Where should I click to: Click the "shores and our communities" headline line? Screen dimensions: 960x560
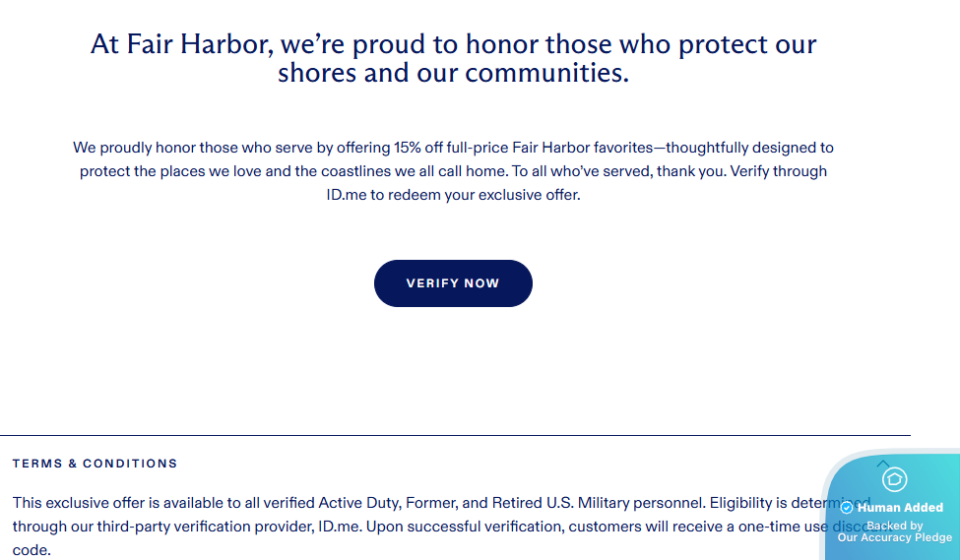pyautogui.click(x=453, y=74)
